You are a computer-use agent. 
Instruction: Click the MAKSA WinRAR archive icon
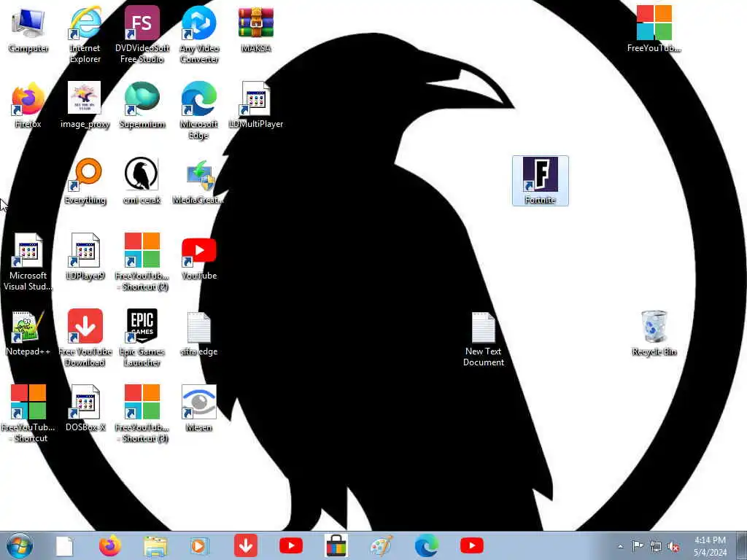pyautogui.click(x=256, y=29)
